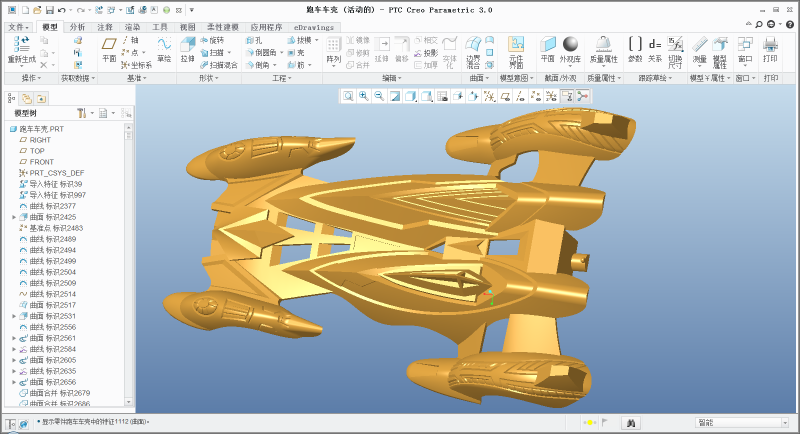The height and width of the screenshot is (434, 800).
Task: Open the 曲面 group label
Action: pyautogui.click(x=479, y=78)
